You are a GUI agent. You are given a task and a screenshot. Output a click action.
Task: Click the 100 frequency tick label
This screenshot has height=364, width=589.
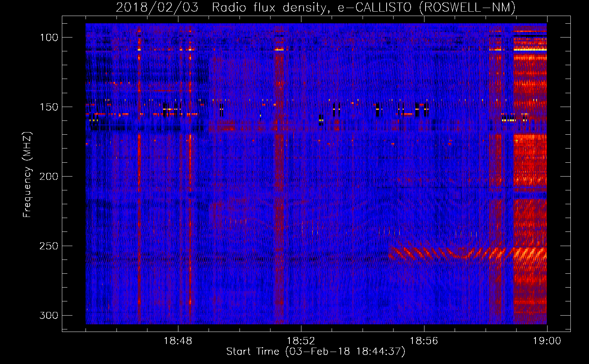tap(49, 37)
